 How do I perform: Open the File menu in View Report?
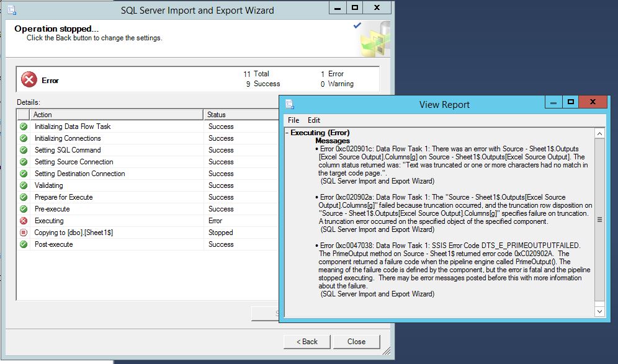tap(293, 120)
